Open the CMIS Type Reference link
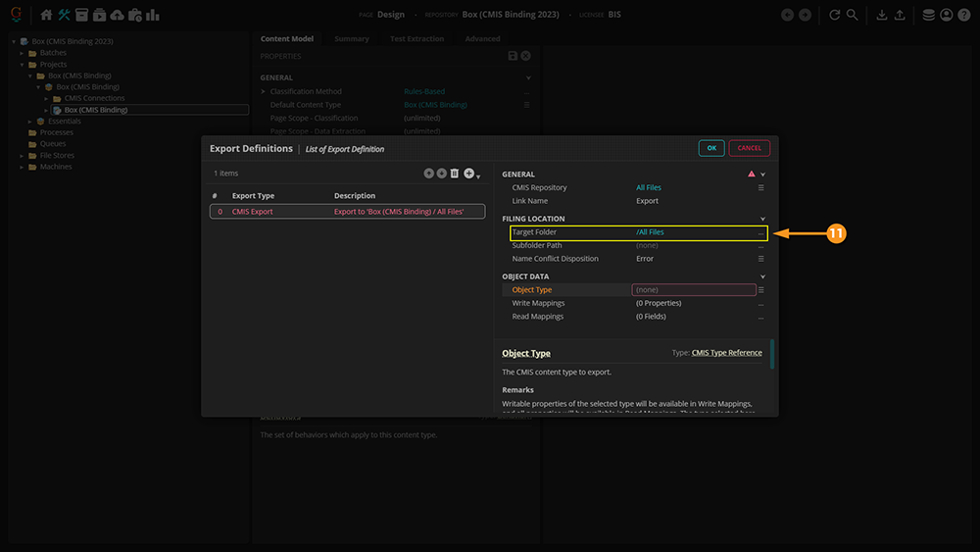Viewport: 980px width, 552px height. pyautogui.click(x=726, y=353)
